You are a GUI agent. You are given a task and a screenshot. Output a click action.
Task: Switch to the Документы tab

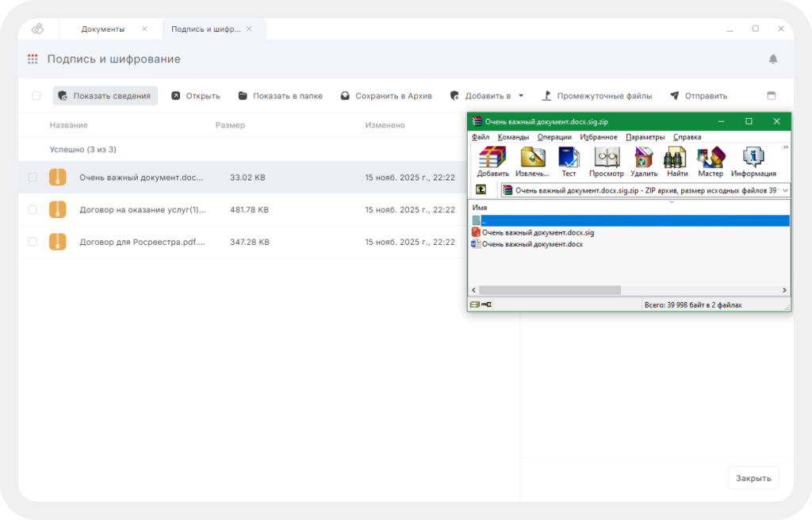point(103,29)
